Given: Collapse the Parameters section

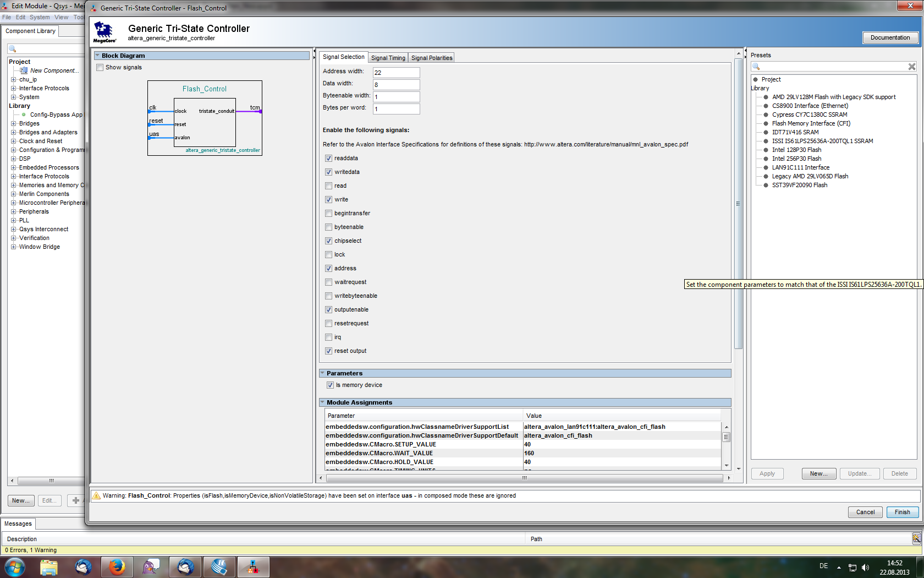Looking at the screenshot, I should click(322, 373).
